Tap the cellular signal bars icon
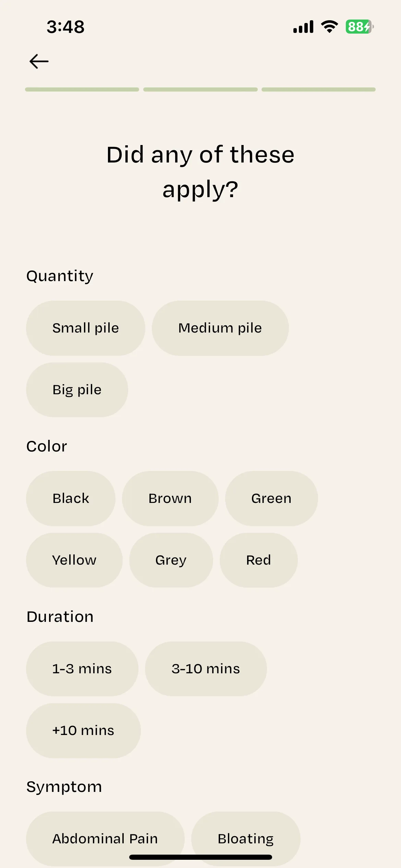The image size is (401, 868). point(303,27)
